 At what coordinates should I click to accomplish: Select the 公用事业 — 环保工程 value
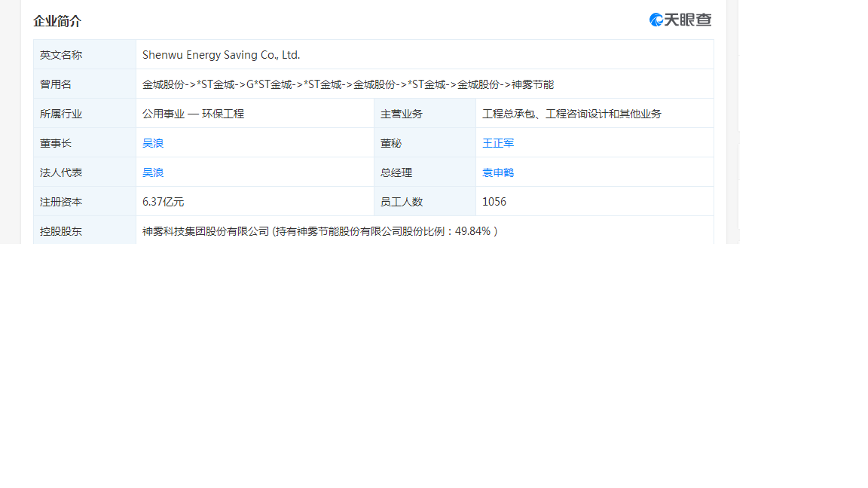point(193,114)
